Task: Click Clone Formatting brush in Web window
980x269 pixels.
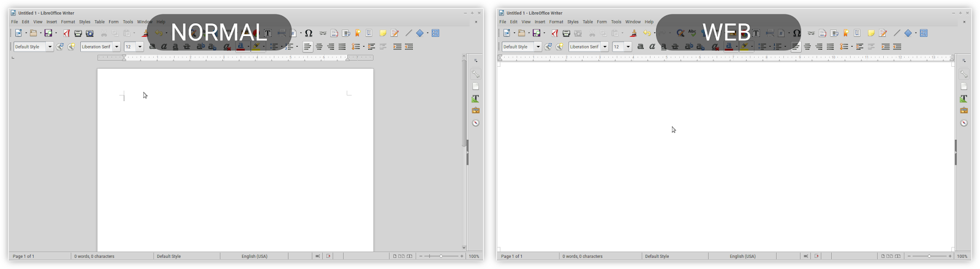Action: click(633, 33)
